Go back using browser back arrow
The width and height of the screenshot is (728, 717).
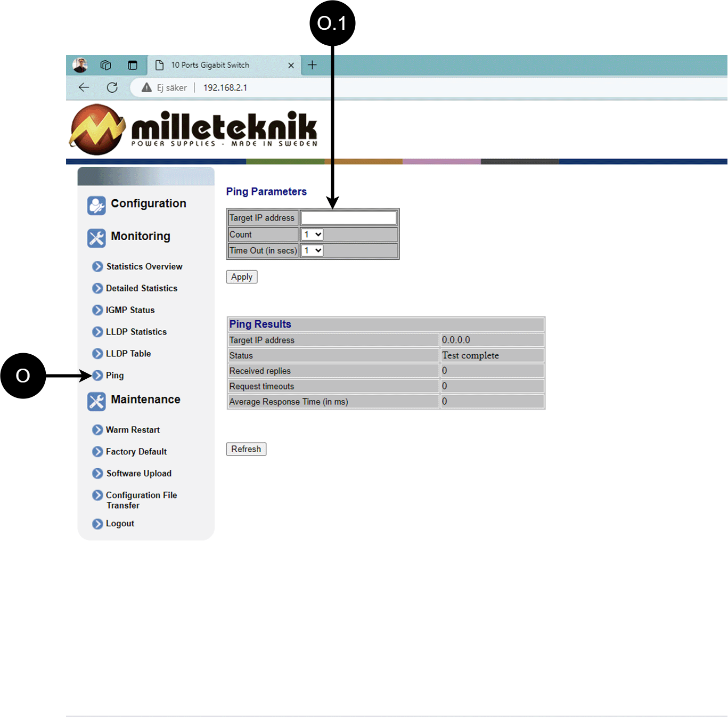click(84, 87)
